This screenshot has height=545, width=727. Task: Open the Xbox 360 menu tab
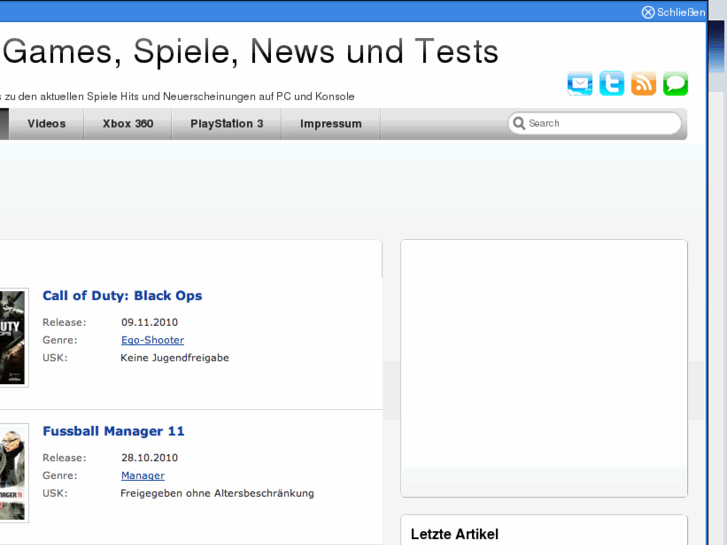[x=128, y=124]
